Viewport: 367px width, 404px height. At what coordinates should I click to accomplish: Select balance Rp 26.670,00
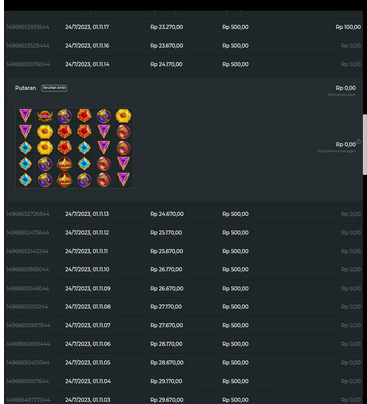click(x=167, y=288)
